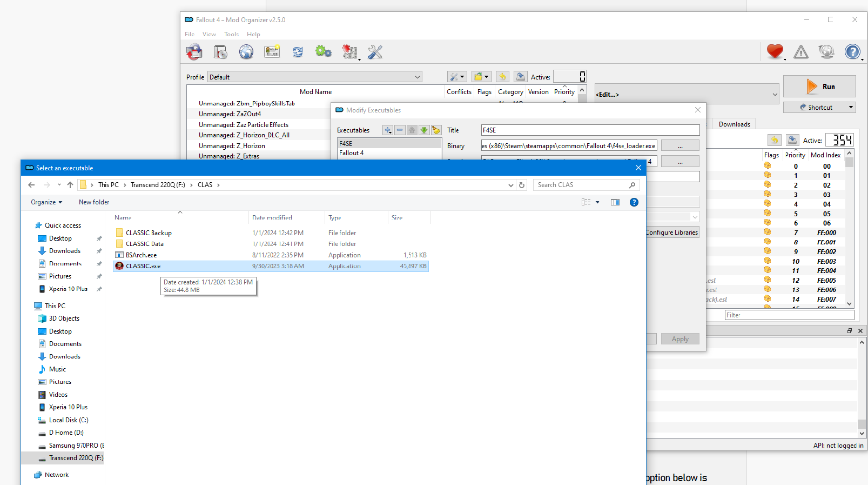
Task: Open Settings wrench and screwdriver icon
Action: [x=375, y=52]
